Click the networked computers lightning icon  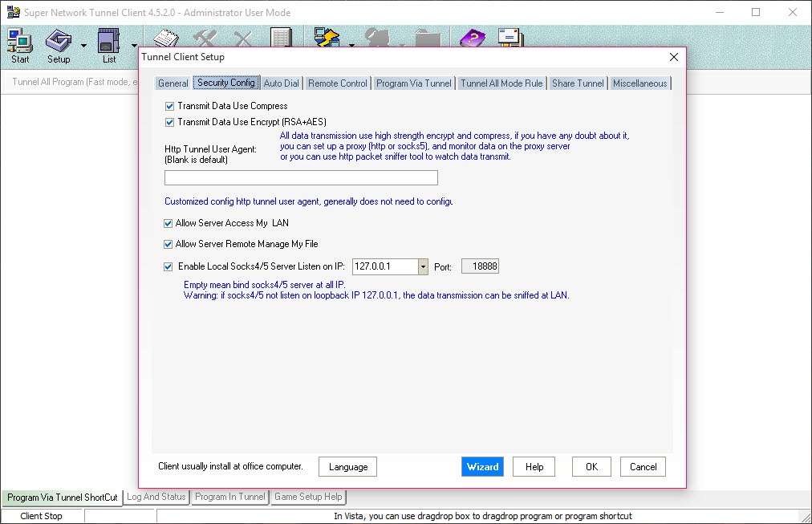(x=327, y=38)
